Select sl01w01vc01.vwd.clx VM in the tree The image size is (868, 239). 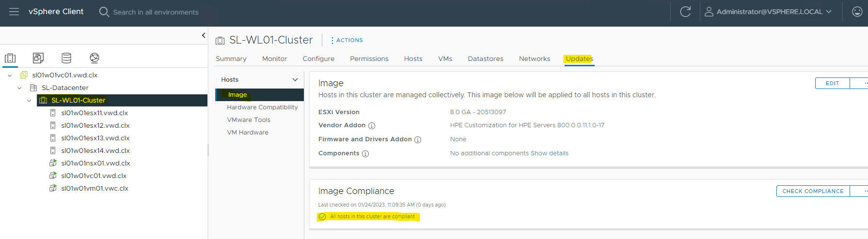(94, 176)
